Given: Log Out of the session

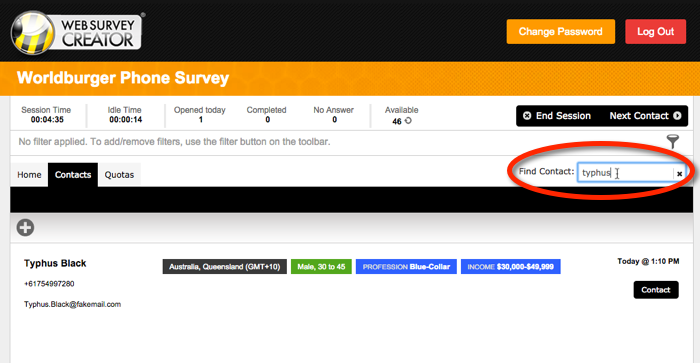Looking at the screenshot, I should tap(655, 32).
